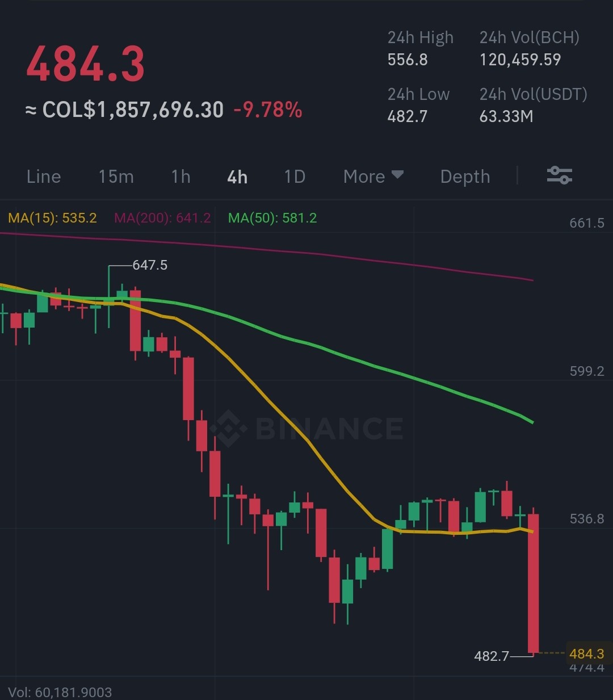Viewport: 613px width, 700px height.
Task: Open the Depth chart view
Action: point(465,177)
